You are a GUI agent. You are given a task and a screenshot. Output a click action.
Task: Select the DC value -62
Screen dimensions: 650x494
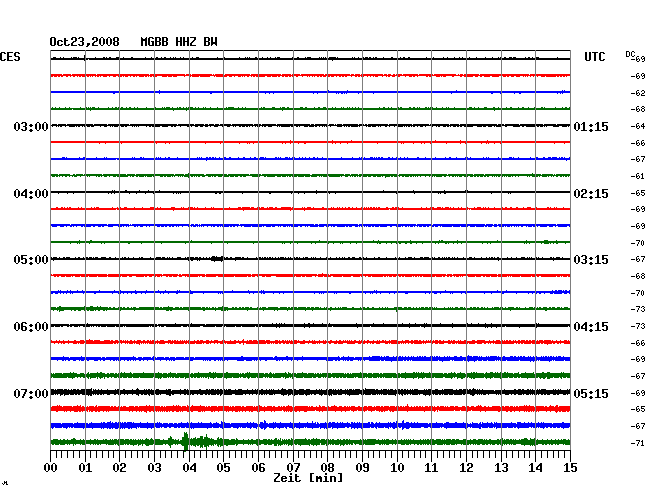click(x=638, y=93)
